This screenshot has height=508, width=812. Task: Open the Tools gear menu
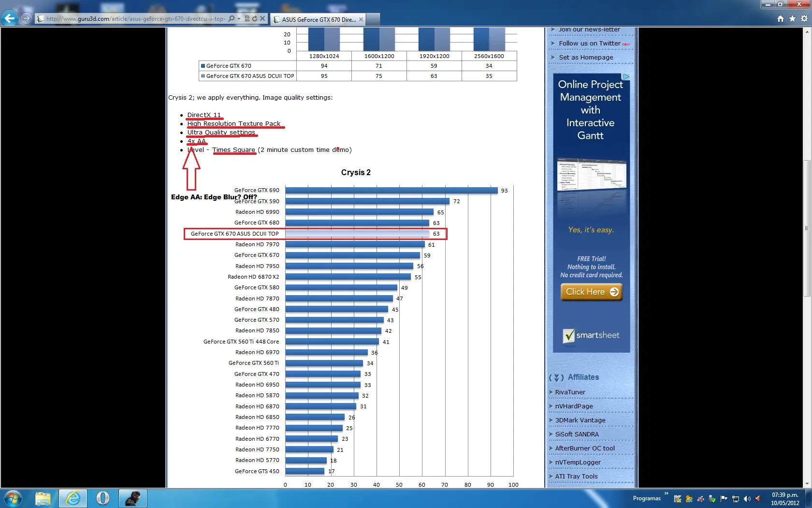(804, 18)
